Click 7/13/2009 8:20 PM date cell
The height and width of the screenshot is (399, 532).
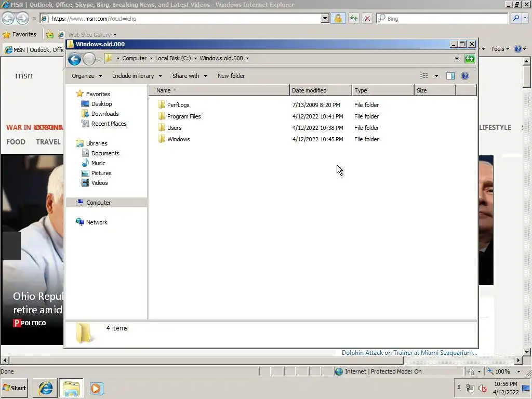click(x=316, y=105)
